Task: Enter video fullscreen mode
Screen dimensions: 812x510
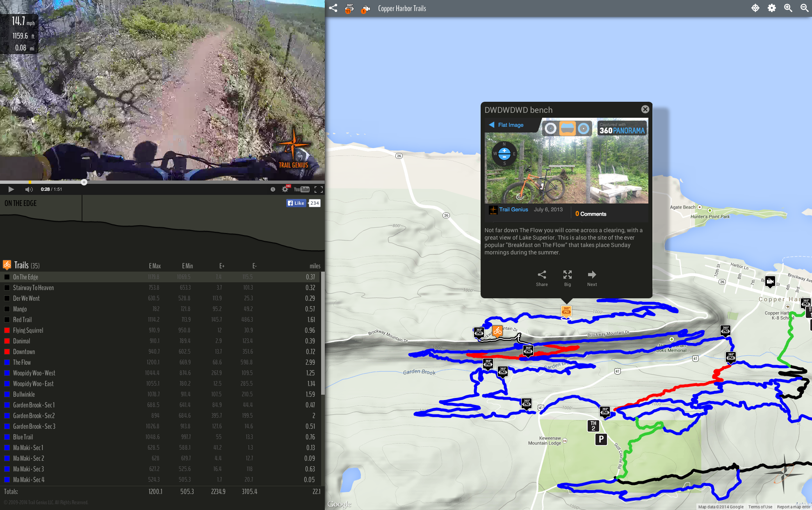Action: click(x=319, y=189)
